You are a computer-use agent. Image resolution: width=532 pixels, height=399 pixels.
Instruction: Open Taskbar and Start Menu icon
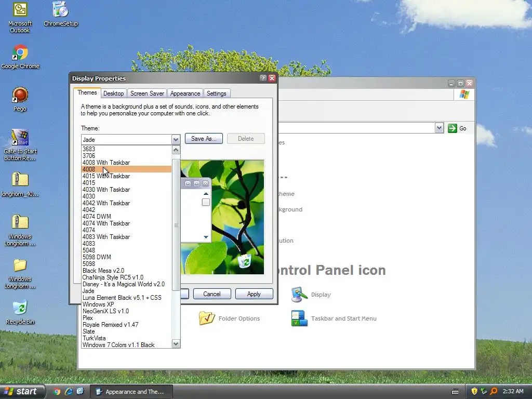[334, 318]
